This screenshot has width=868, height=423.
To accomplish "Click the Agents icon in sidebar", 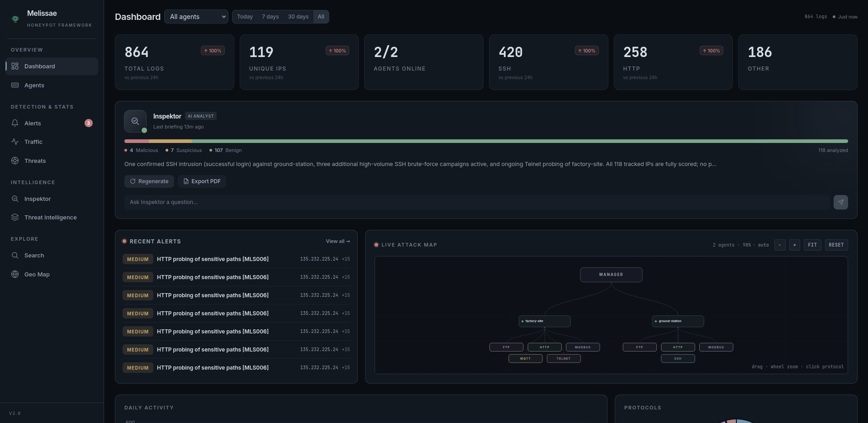I will [x=15, y=85].
